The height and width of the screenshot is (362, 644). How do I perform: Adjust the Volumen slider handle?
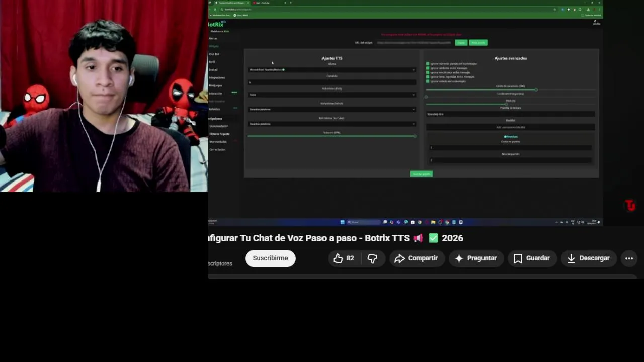pos(415,136)
